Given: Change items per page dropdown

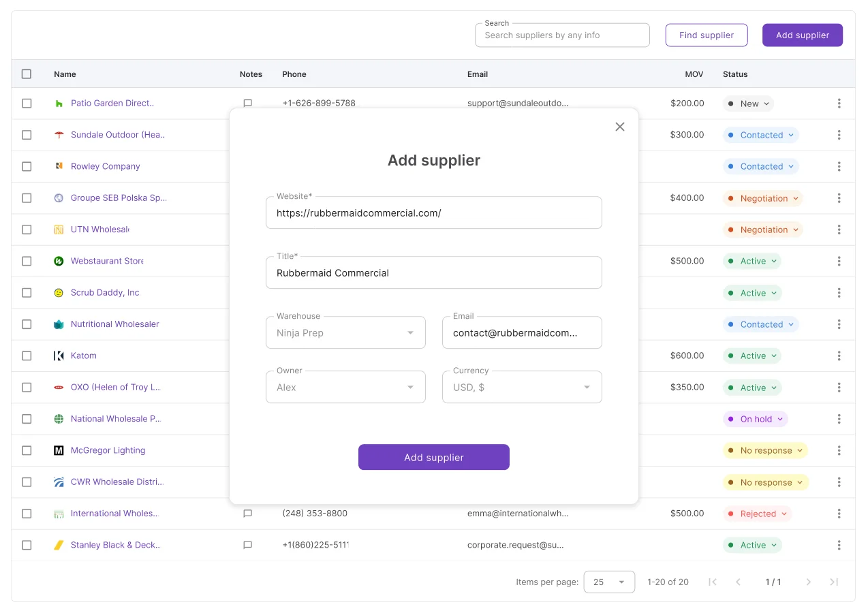Looking at the screenshot, I should tap(609, 582).
